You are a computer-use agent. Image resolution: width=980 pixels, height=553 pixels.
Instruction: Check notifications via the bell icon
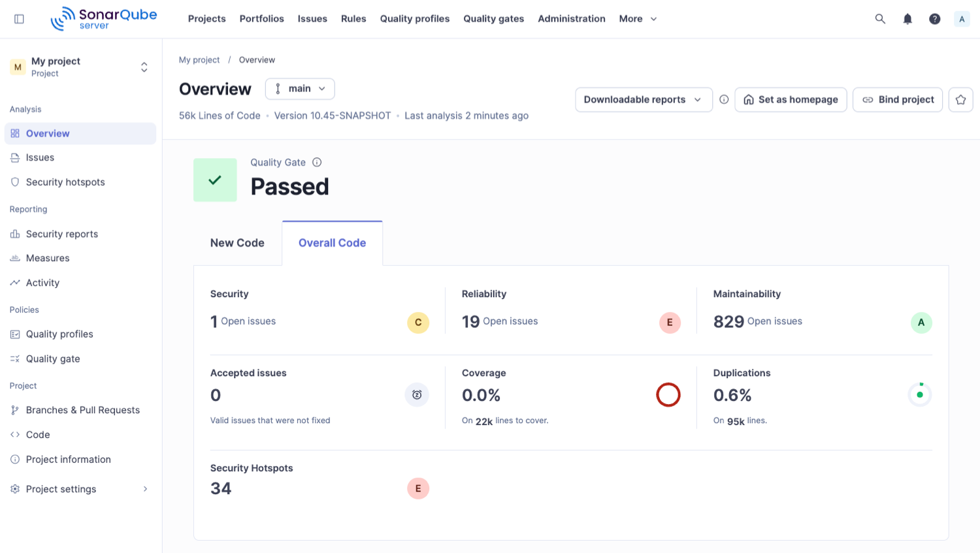click(907, 18)
